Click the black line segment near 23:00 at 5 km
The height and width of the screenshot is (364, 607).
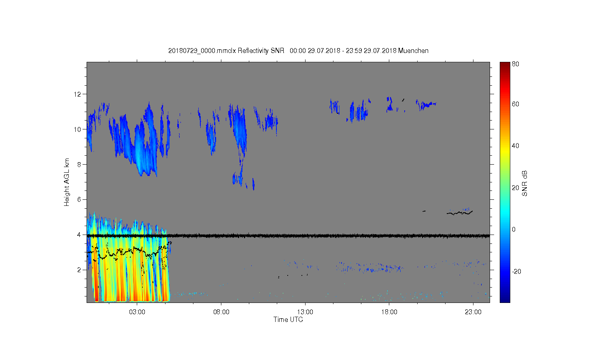[x=460, y=212]
